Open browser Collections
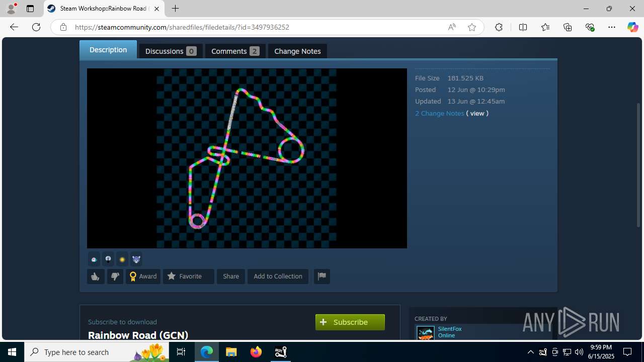The image size is (644, 362). coord(568,27)
